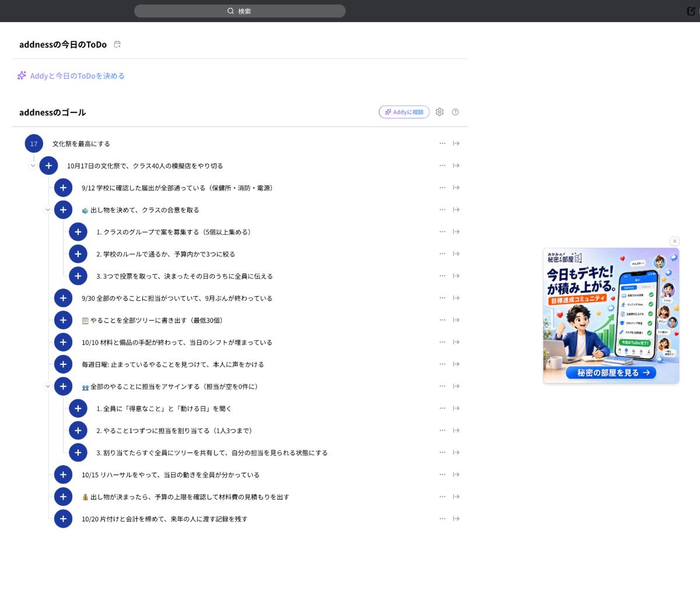Image resolution: width=700 pixels, height=598 pixels.
Task: Open more options for 文化祭を最高にする
Action: pyautogui.click(x=442, y=143)
